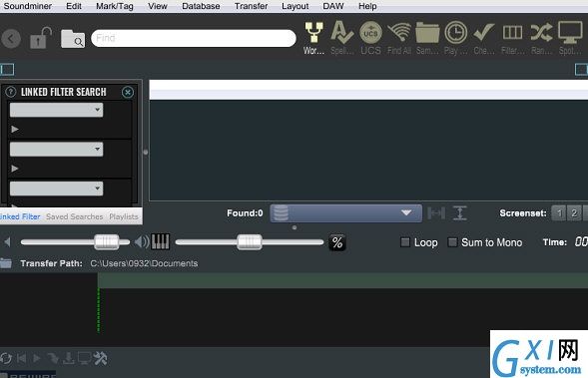Enable the Loop checkbox
The image size is (588, 378).
coord(405,242)
